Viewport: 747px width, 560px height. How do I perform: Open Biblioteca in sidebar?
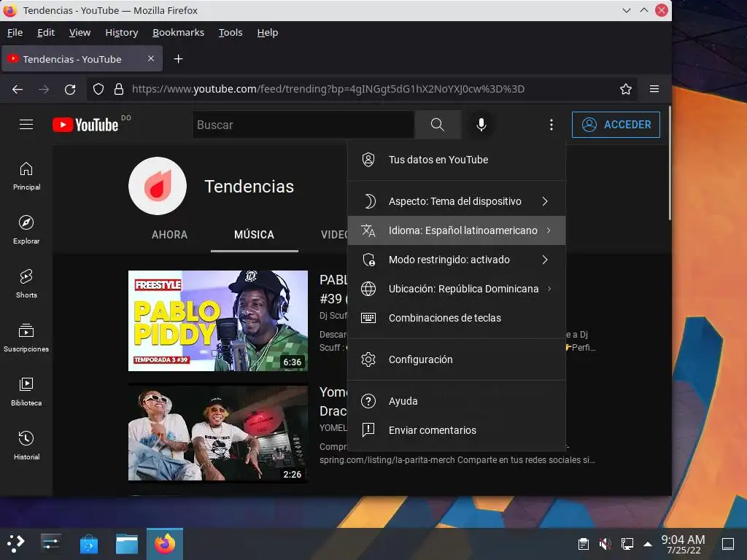tap(26, 392)
